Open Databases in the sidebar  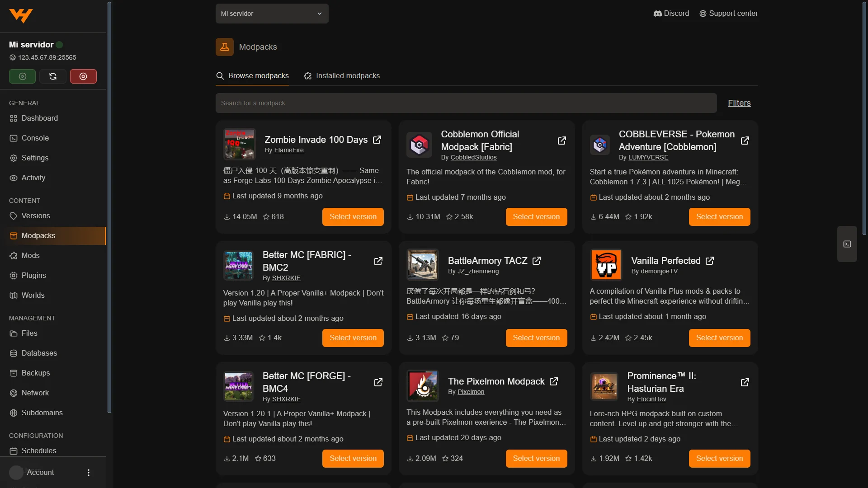(53, 353)
